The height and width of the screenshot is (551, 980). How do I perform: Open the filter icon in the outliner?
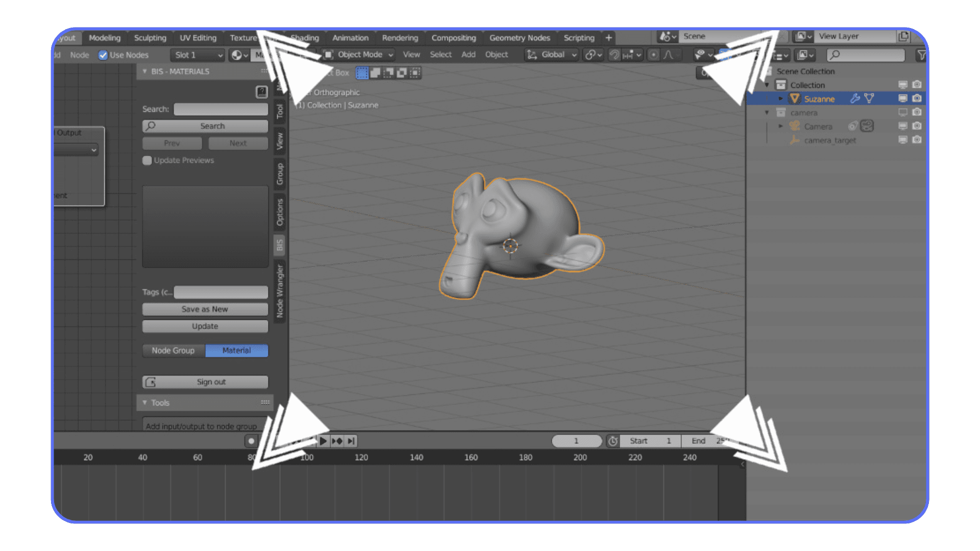pyautogui.click(x=921, y=55)
